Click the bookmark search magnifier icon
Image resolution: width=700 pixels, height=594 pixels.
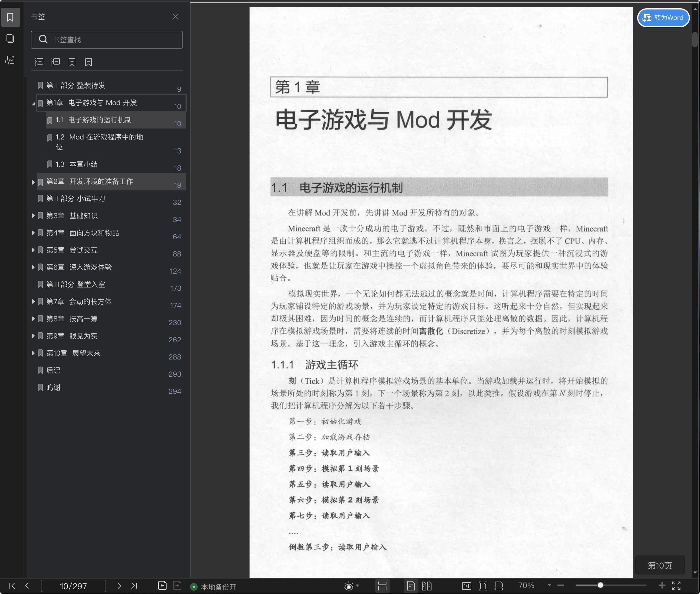pos(43,39)
